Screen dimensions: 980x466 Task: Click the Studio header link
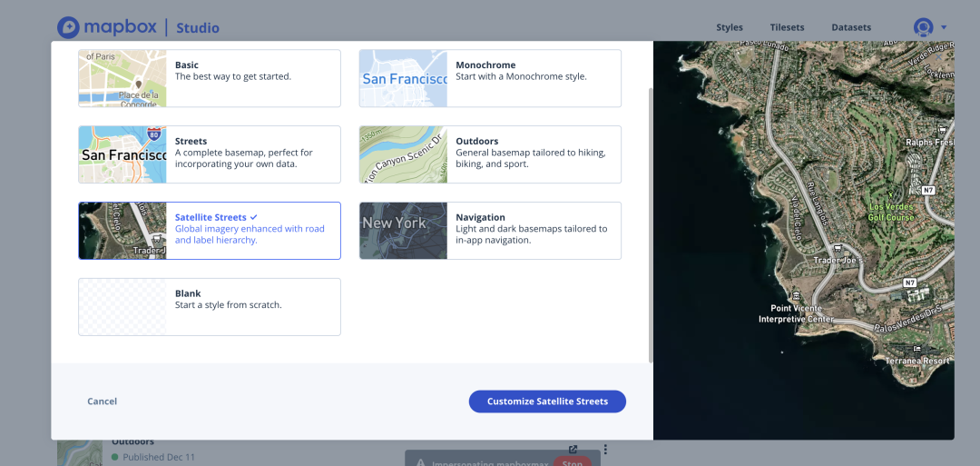pos(198,28)
